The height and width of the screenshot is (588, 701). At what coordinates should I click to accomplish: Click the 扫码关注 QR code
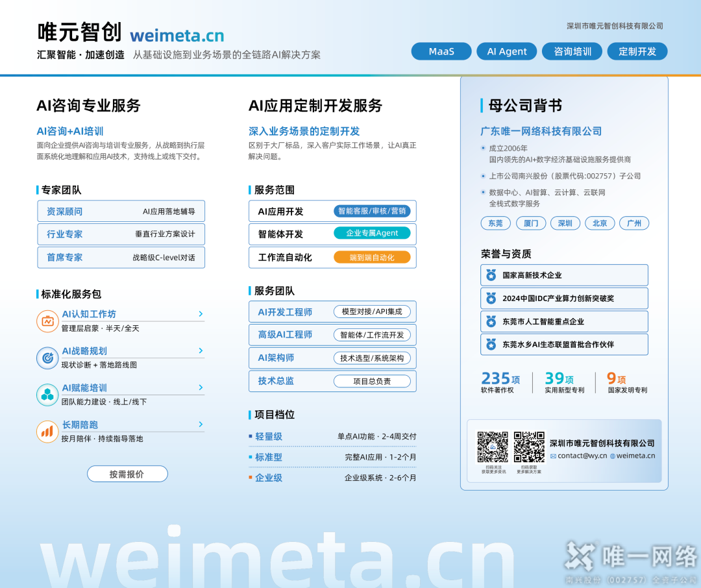point(493,447)
